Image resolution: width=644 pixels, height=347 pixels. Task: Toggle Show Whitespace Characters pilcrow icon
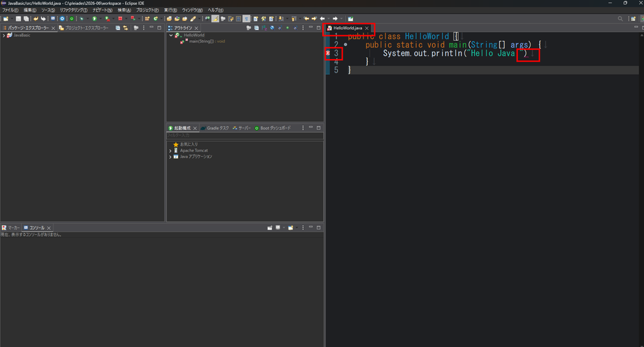(247, 18)
